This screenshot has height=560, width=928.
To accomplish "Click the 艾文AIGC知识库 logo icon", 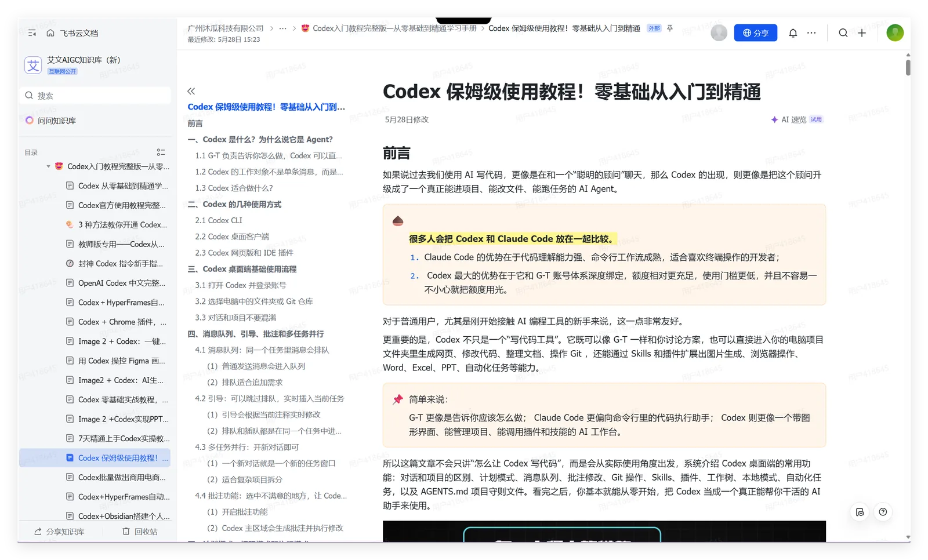I will [33, 65].
